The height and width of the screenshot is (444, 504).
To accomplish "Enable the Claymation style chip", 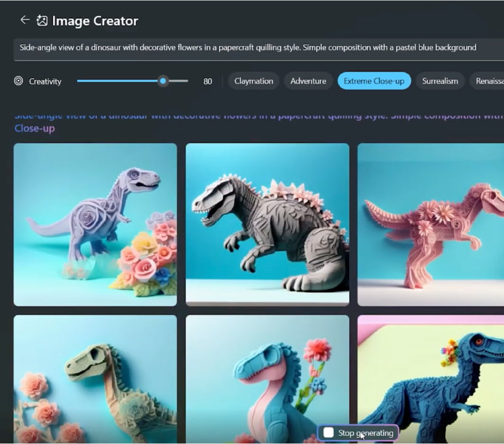I will (x=253, y=81).
